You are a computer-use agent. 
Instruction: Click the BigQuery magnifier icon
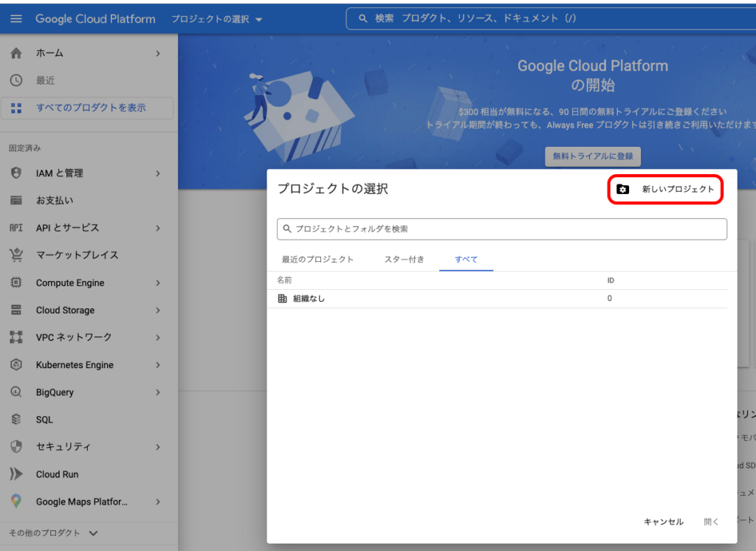click(16, 392)
